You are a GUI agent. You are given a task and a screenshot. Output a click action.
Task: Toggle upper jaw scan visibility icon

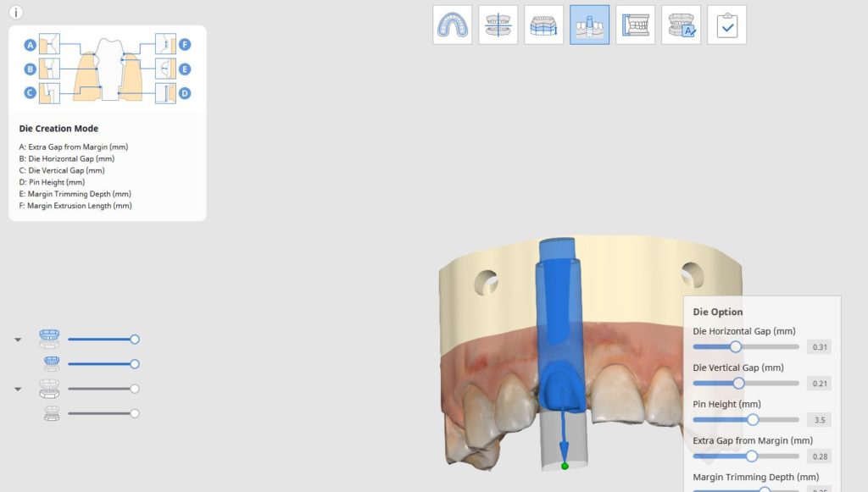(x=52, y=364)
